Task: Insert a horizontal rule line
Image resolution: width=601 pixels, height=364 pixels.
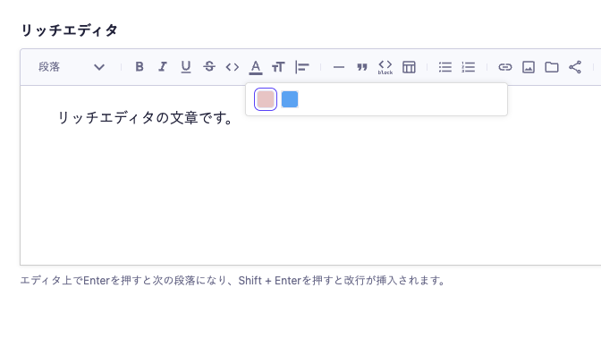Action: [x=339, y=67]
